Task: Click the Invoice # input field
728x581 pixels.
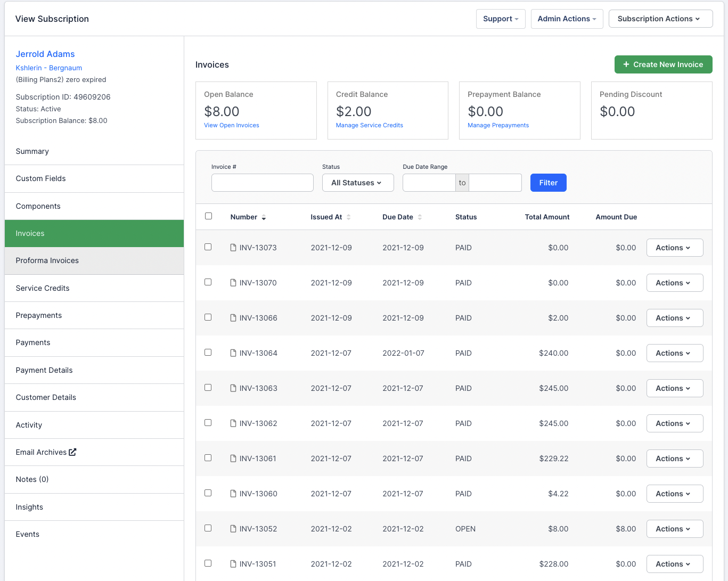Action: tap(262, 183)
